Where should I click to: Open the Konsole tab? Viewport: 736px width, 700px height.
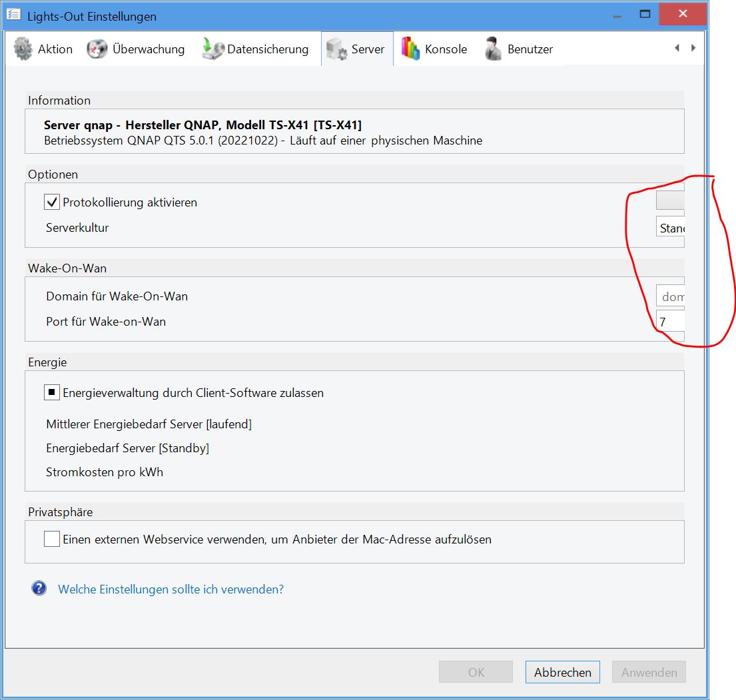point(445,49)
